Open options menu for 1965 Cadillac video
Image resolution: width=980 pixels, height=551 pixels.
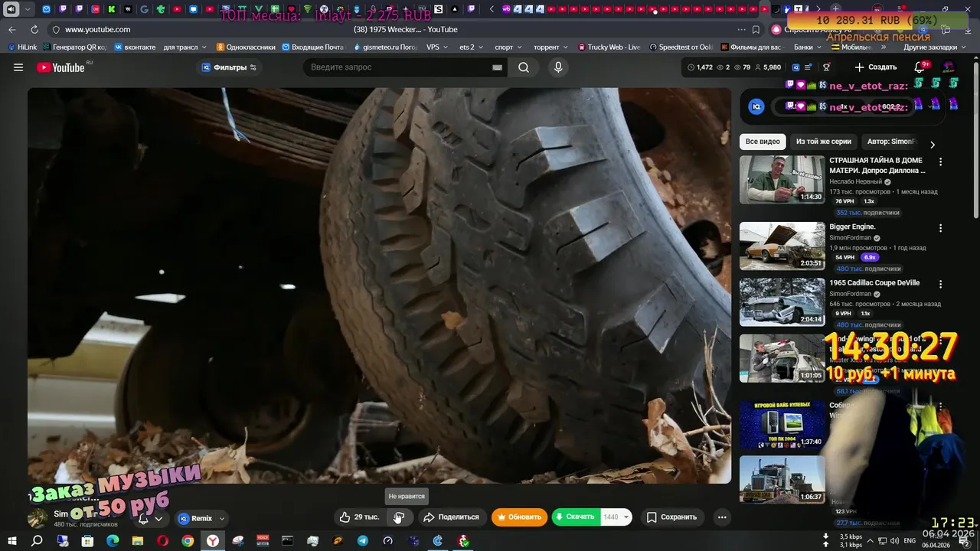(x=941, y=284)
